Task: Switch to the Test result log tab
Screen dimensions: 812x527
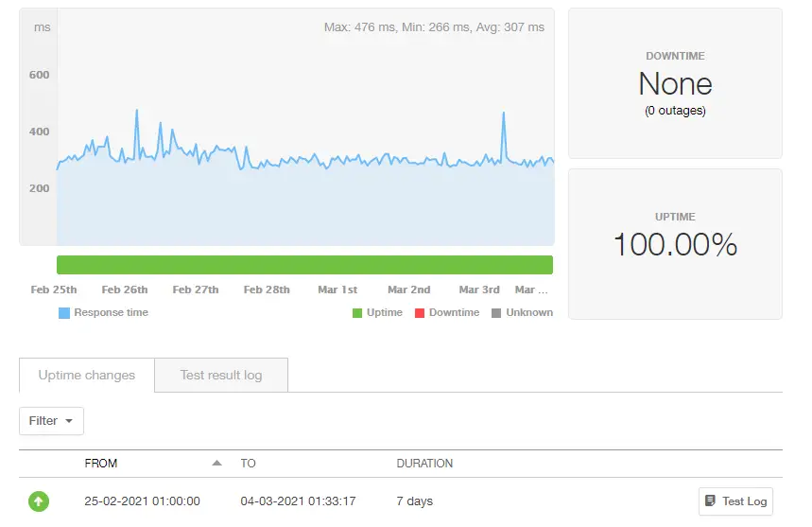Action: [x=221, y=376]
